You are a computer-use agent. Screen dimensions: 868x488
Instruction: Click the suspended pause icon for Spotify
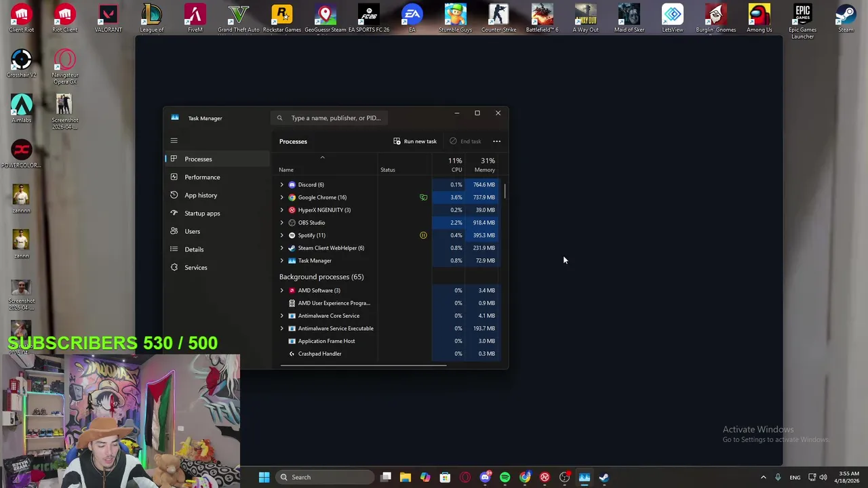423,235
